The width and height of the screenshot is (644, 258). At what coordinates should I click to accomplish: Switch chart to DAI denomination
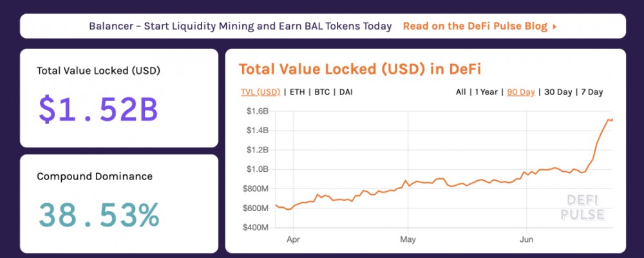click(x=346, y=92)
